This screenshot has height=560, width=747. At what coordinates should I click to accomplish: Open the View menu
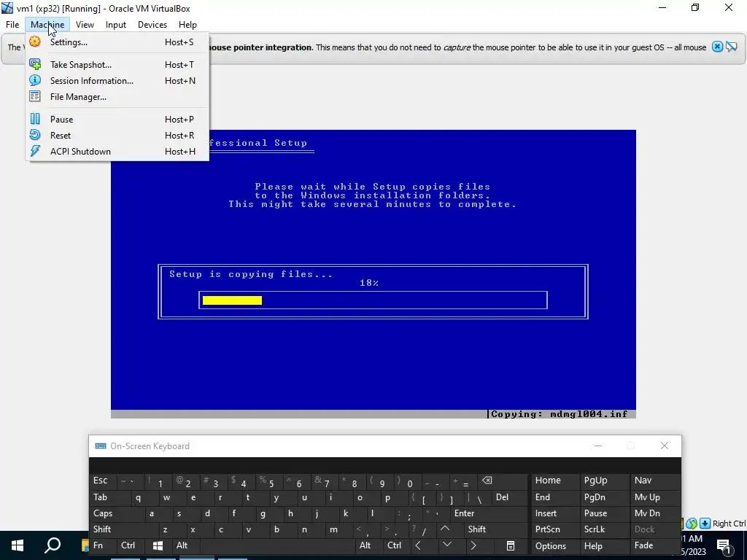(85, 24)
